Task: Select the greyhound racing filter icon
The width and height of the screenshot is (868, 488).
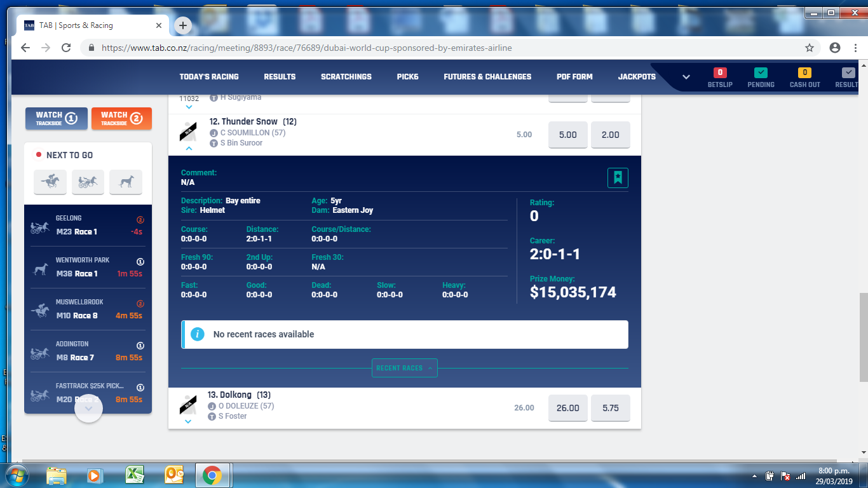Action: 126,182
